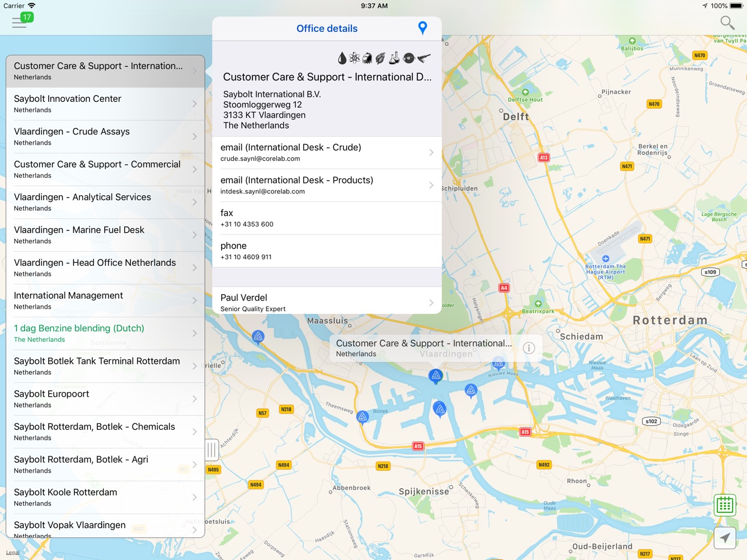
Task: Tap the Customer Care & Support map callout
Action: coord(435,348)
